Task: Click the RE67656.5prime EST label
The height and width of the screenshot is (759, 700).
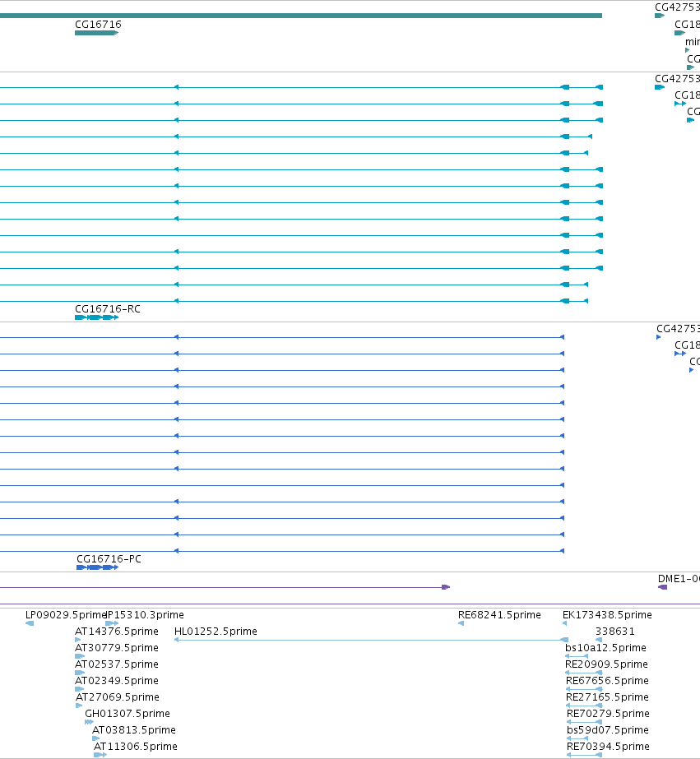Action: click(608, 681)
